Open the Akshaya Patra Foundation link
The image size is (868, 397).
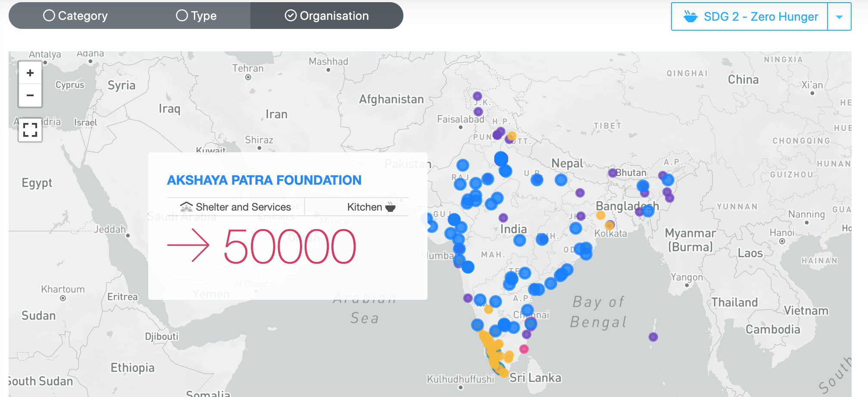coord(264,180)
